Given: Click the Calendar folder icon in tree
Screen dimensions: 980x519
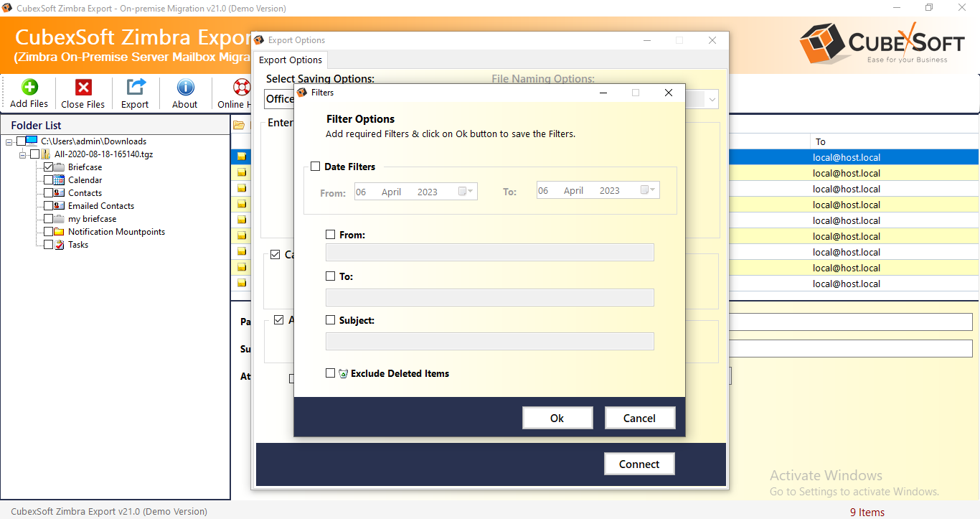Looking at the screenshot, I should point(59,180).
